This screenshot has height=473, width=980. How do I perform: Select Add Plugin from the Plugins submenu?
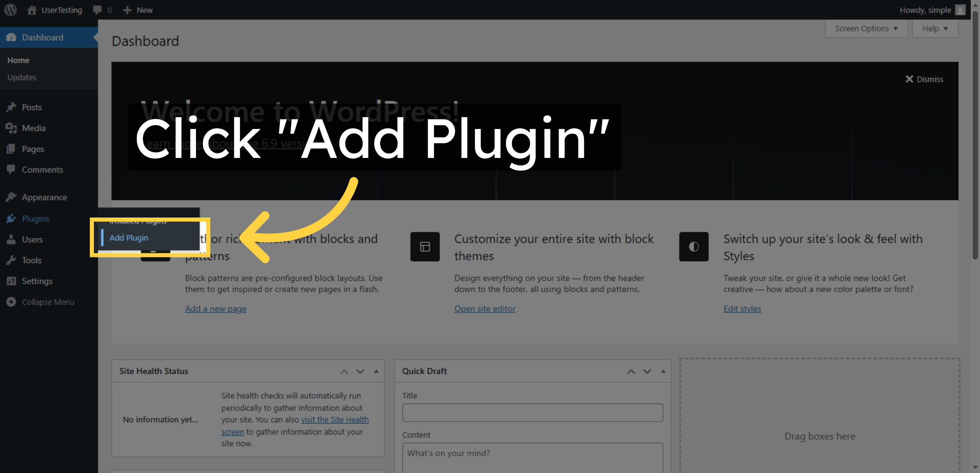pos(129,238)
